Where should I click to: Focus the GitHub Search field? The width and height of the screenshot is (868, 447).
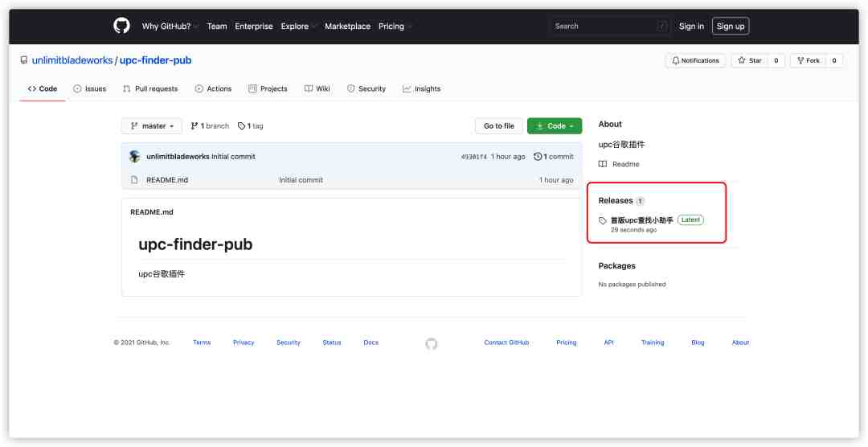[x=609, y=26]
